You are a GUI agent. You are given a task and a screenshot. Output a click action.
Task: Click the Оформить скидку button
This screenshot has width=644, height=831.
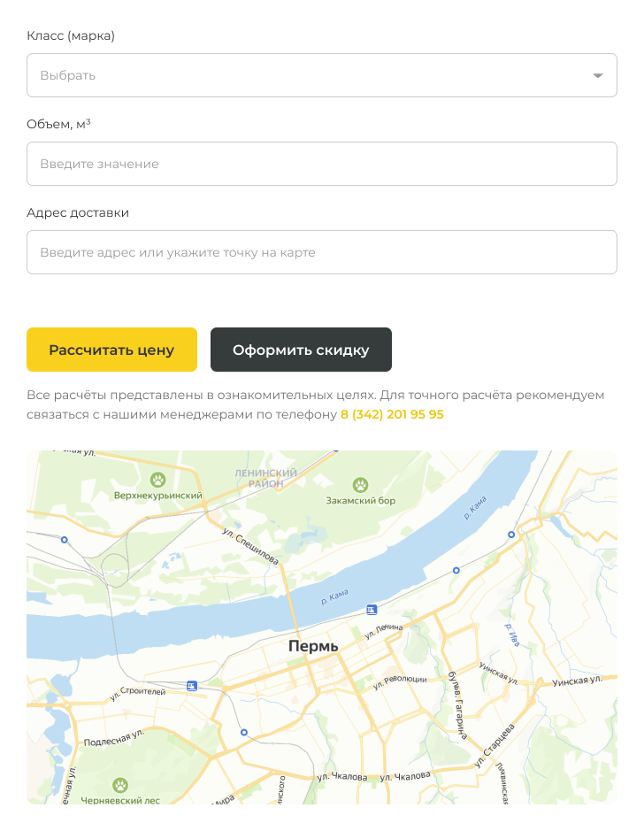[301, 350]
